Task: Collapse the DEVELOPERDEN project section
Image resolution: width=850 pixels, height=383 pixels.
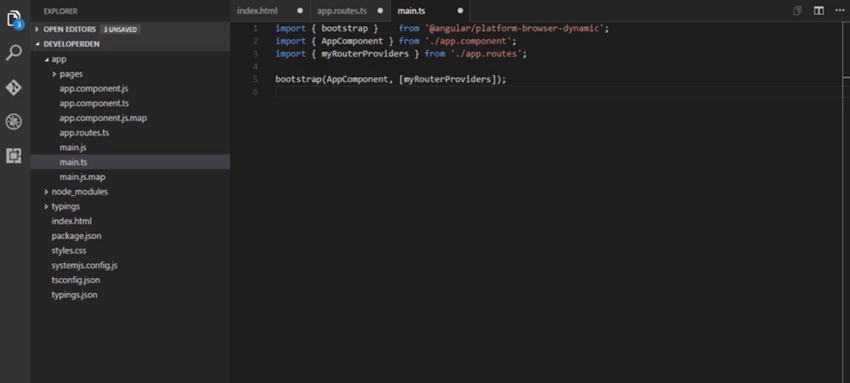Action: pos(71,44)
